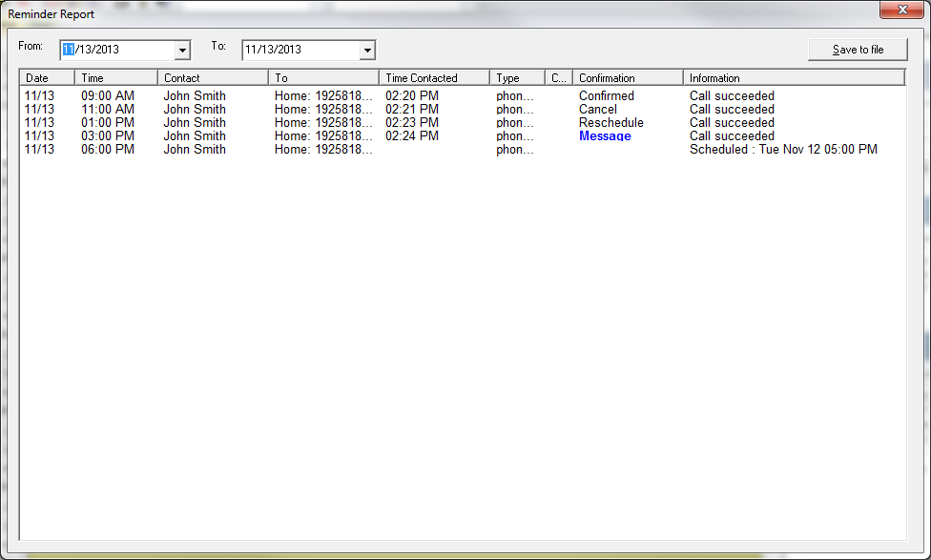Click the Information column header
Viewport: 931px width, 560px height.
pos(793,78)
